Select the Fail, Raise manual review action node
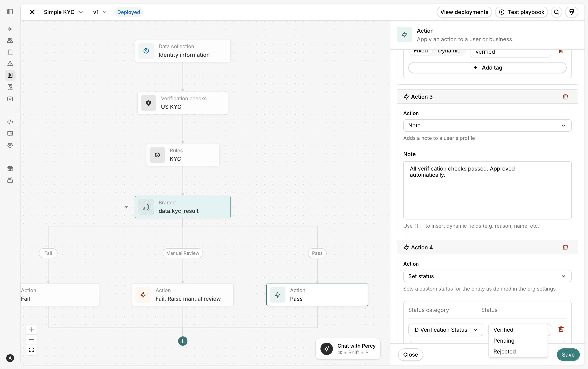 [x=183, y=295]
